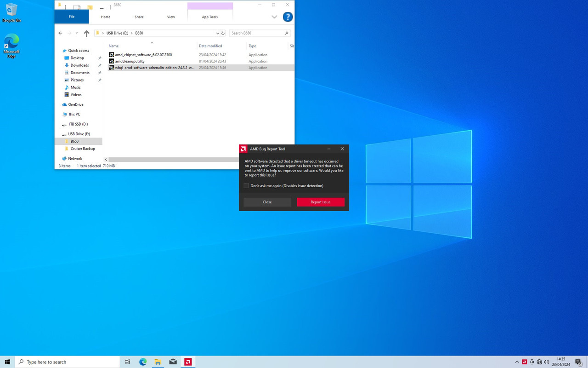Open the Recycle Bin desktop icon
This screenshot has width=588, height=368.
(11, 13)
